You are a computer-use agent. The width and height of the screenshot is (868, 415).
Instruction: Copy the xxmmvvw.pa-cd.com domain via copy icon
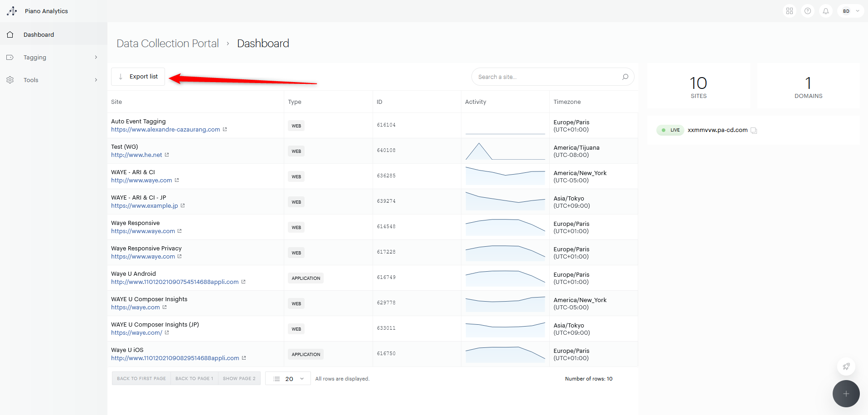coord(754,131)
